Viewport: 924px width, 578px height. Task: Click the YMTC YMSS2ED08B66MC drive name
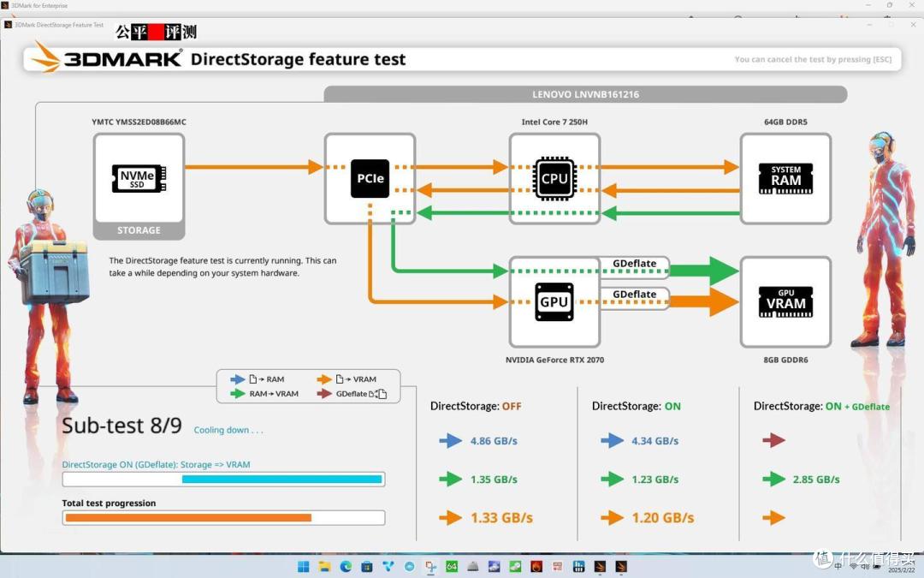point(139,122)
